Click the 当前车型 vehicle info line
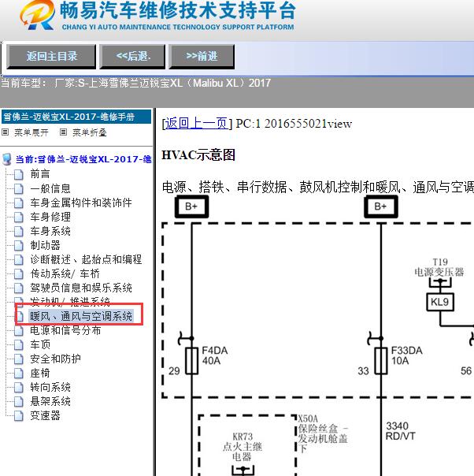 pos(136,83)
